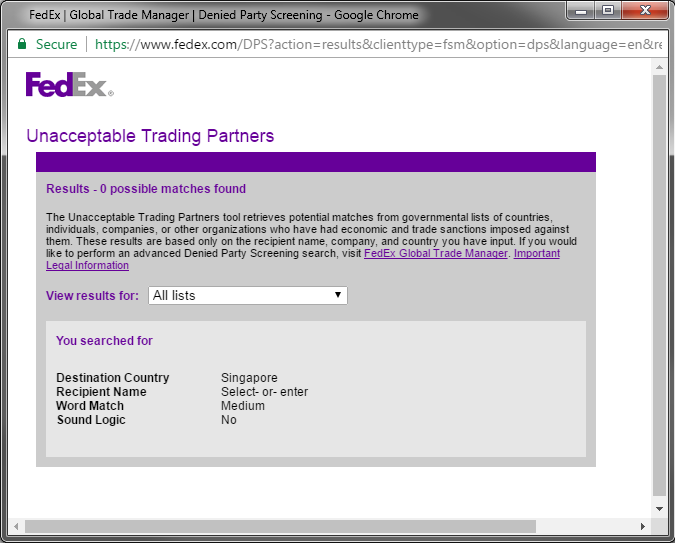Screen dimensions: 675x543
Task: Click the horizontal scrollbar left arrow
Action: (16, 526)
